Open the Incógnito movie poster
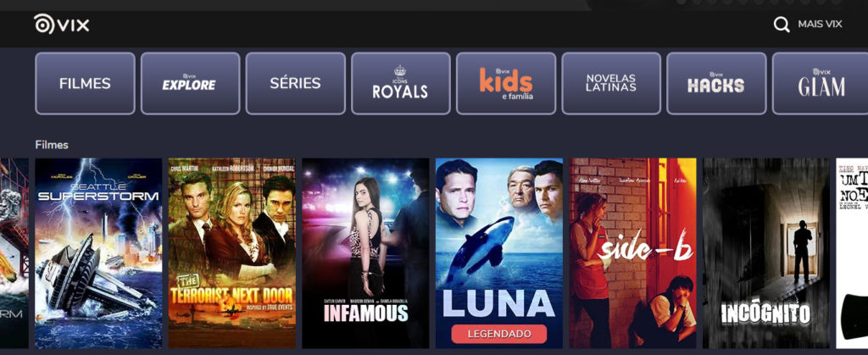The image size is (868, 355). coord(766,253)
